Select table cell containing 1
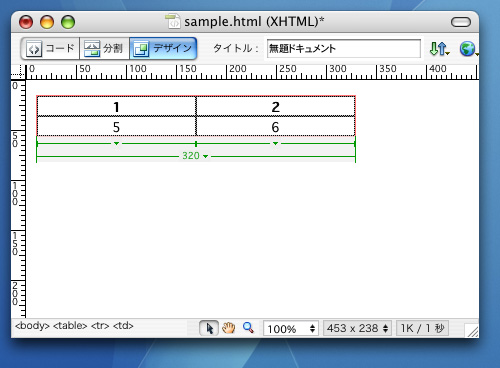500x368 pixels. [x=116, y=107]
